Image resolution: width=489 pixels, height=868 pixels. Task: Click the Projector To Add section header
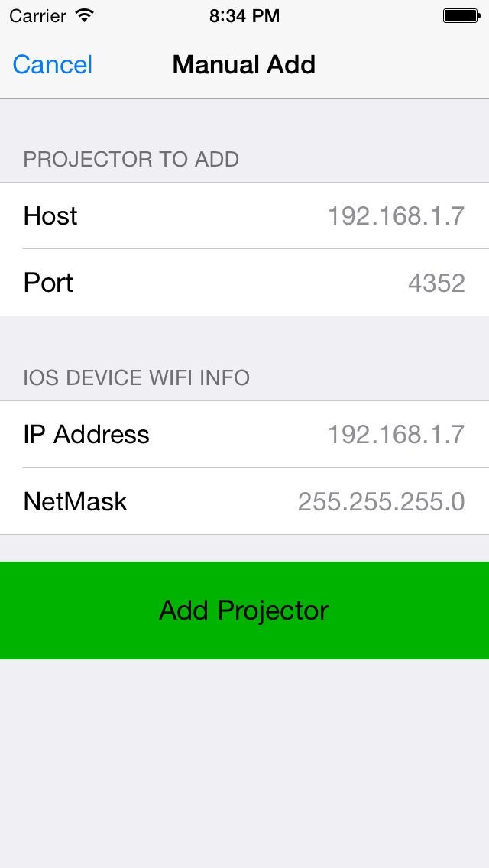click(x=131, y=160)
